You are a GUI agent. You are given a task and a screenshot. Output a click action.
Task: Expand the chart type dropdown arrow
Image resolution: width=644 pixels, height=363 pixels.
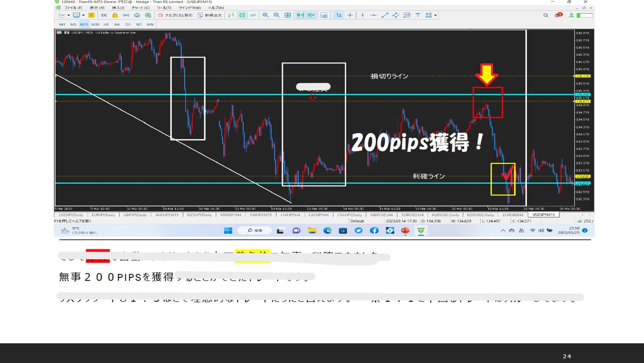(x=69, y=15)
